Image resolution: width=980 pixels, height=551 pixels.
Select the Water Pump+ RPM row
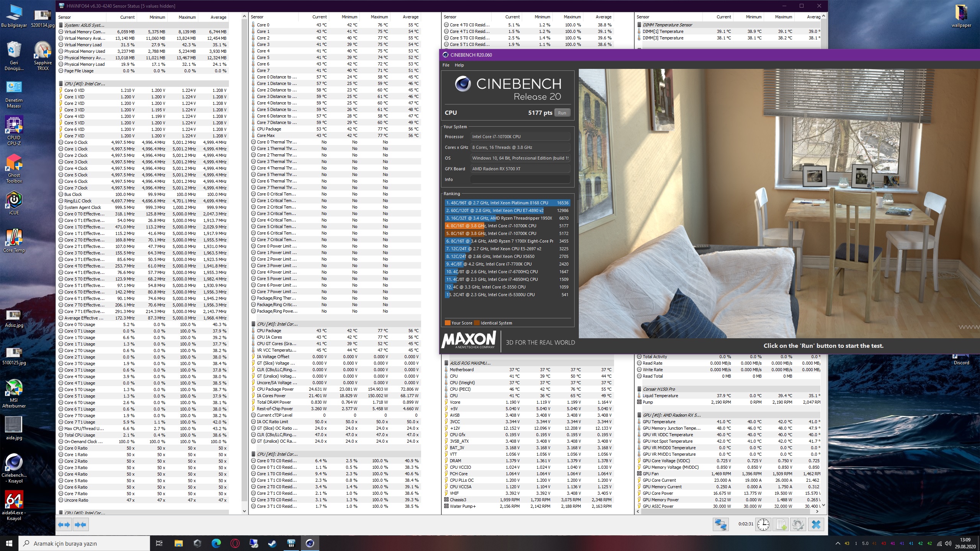(529, 506)
